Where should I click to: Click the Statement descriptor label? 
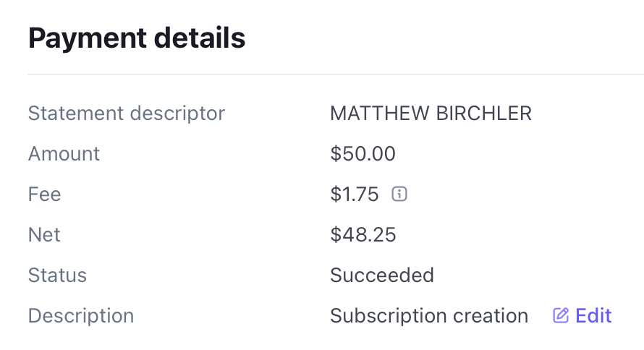tap(127, 114)
